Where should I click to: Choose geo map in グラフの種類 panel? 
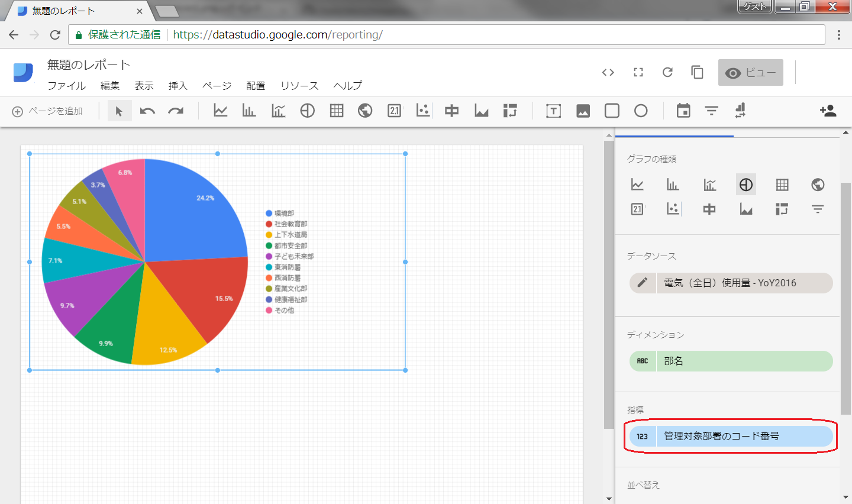[x=818, y=185]
